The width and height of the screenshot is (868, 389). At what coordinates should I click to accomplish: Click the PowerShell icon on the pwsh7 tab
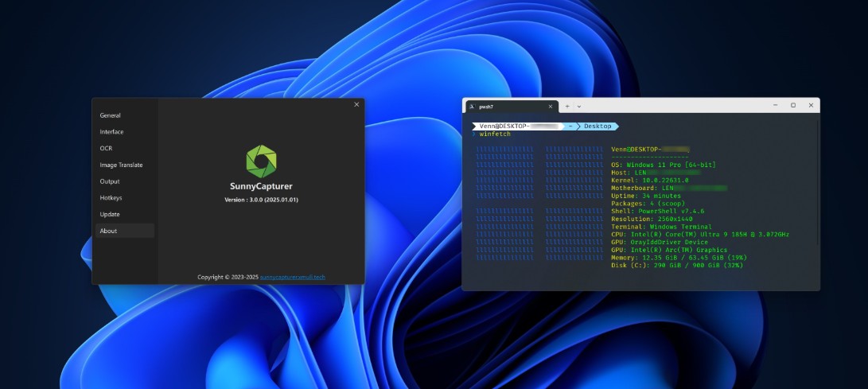pyautogui.click(x=473, y=107)
